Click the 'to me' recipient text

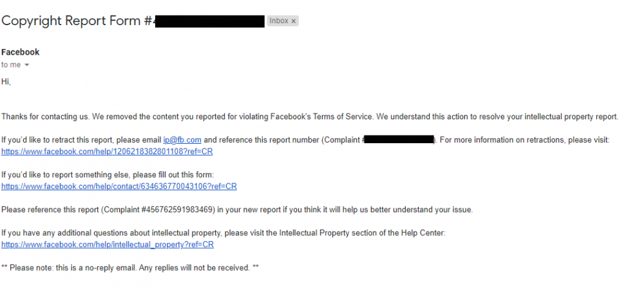coord(11,65)
